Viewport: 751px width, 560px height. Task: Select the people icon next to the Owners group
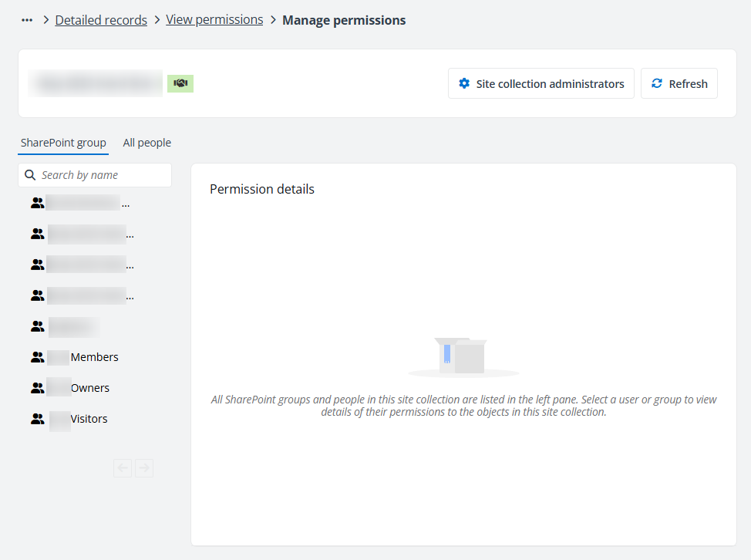point(37,387)
